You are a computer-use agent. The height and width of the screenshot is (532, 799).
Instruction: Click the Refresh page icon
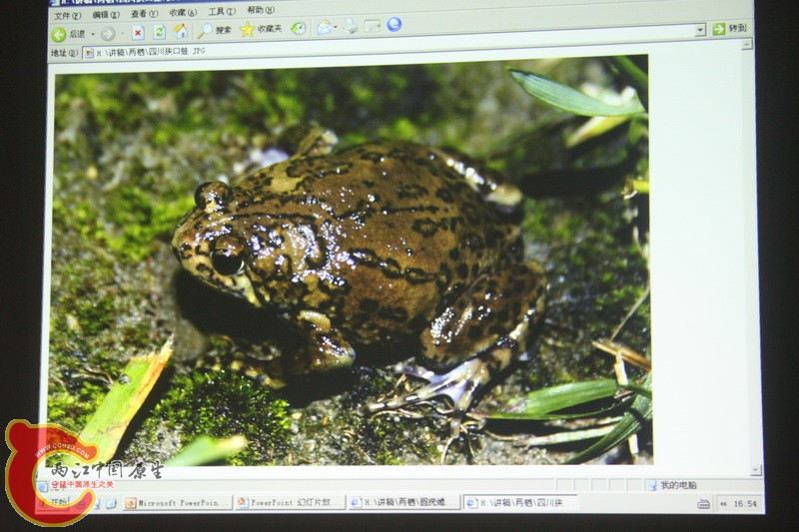point(159,32)
